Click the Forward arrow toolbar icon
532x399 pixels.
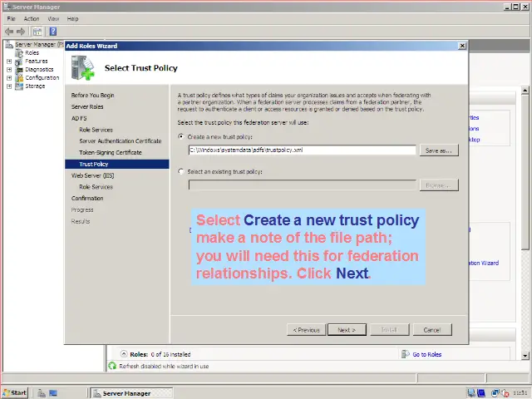21,32
